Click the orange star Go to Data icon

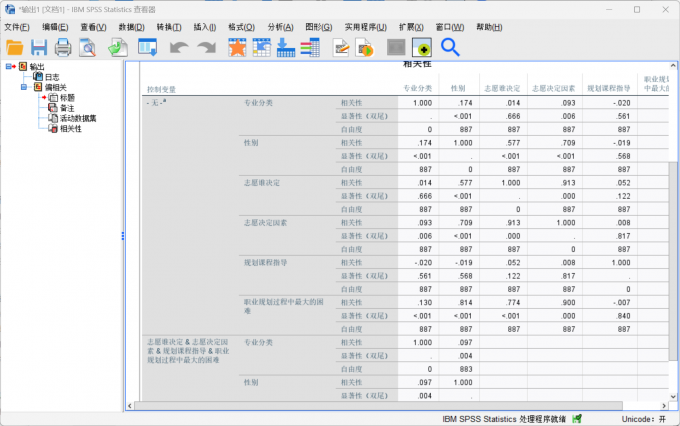point(237,47)
